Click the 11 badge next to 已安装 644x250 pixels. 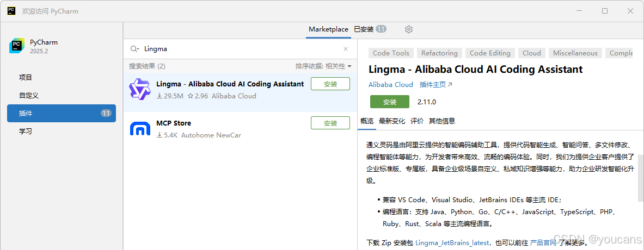[381, 29]
